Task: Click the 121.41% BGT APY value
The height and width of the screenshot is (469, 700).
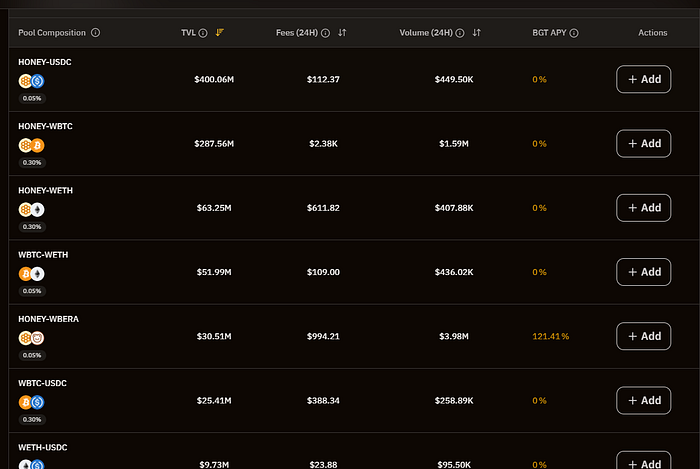Action: [x=550, y=336]
